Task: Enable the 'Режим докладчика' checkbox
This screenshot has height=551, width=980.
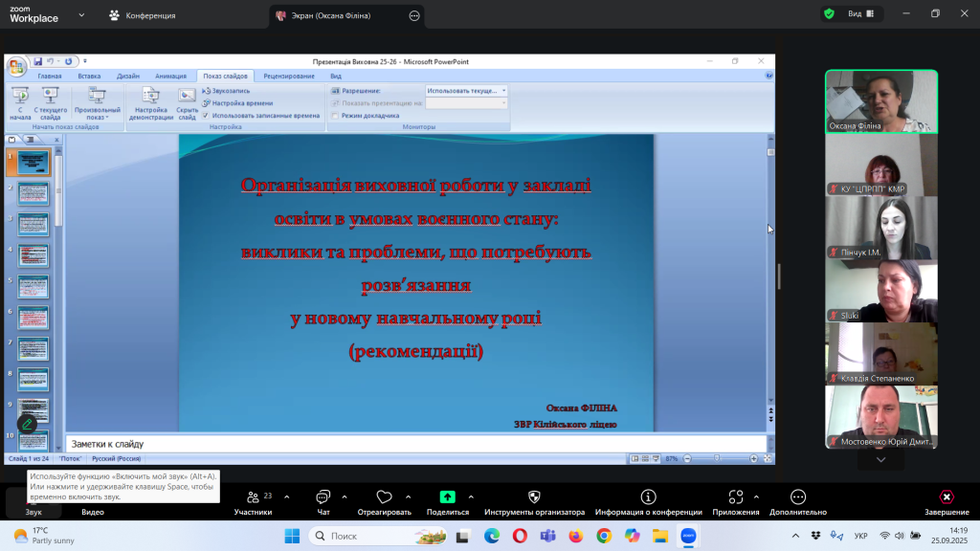Action: click(x=335, y=115)
